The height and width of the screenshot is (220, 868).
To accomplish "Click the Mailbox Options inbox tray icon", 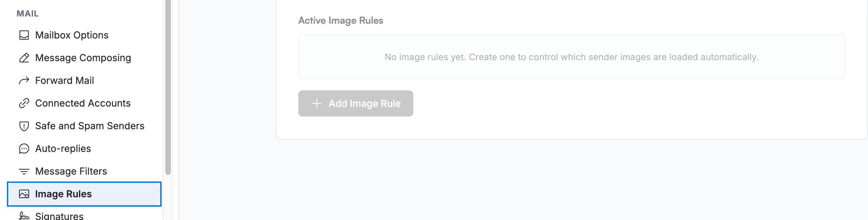I will pyautogui.click(x=24, y=35).
